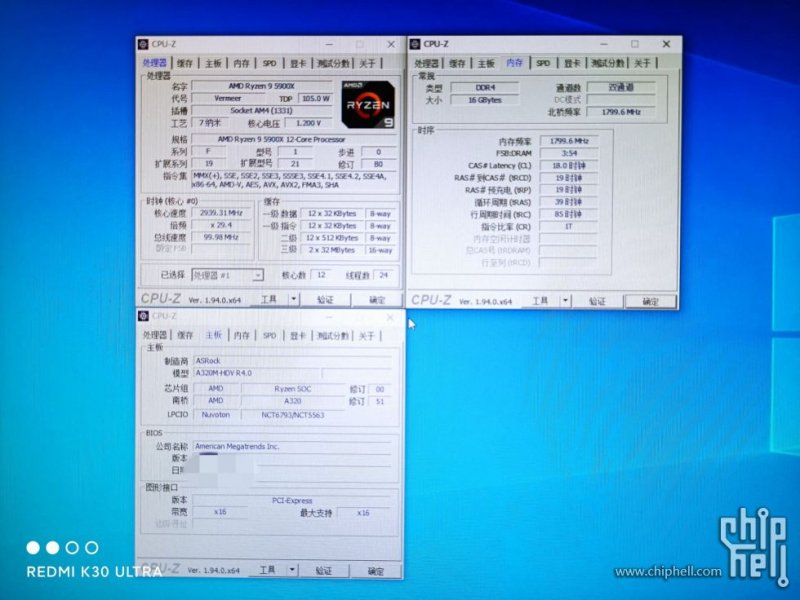
Task: Switch to 处理器 tab in mainboard window
Action: tap(154, 335)
